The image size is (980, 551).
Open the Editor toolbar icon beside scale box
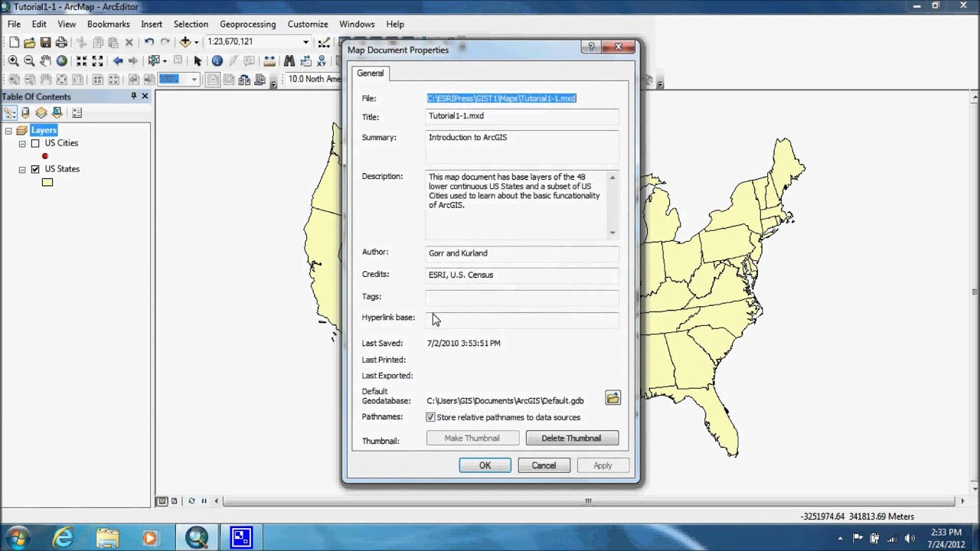tap(324, 42)
